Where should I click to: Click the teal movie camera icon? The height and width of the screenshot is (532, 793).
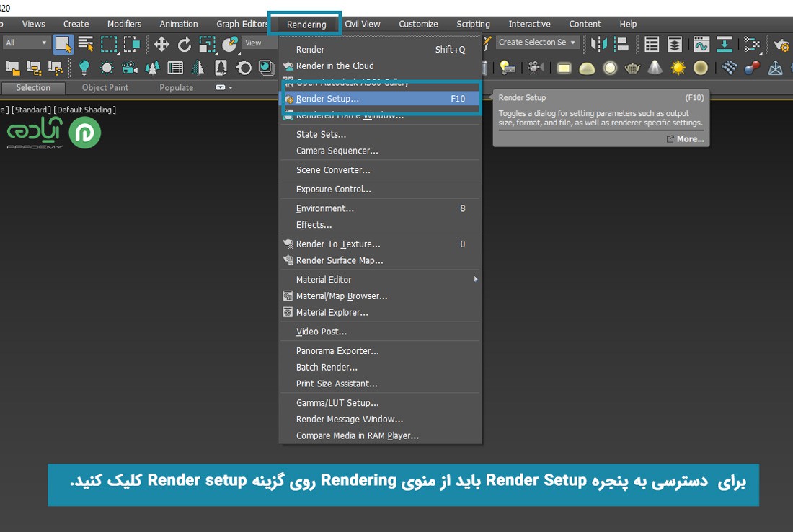(x=130, y=67)
